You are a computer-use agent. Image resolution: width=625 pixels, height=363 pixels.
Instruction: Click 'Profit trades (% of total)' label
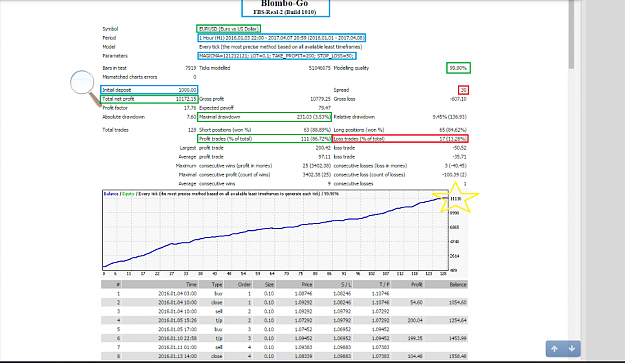(225, 139)
